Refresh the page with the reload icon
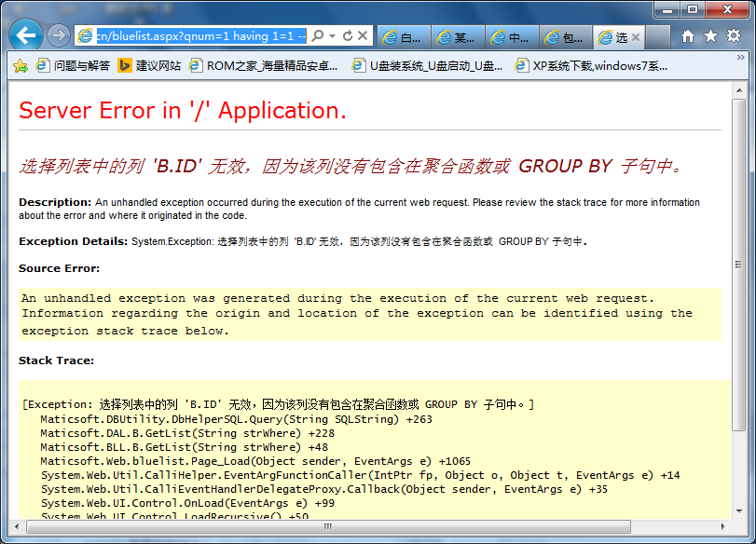Screen dimensions: 756x544 pos(348,35)
